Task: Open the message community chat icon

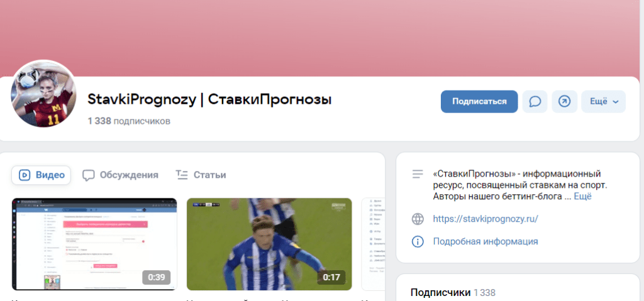Action: pyautogui.click(x=535, y=101)
